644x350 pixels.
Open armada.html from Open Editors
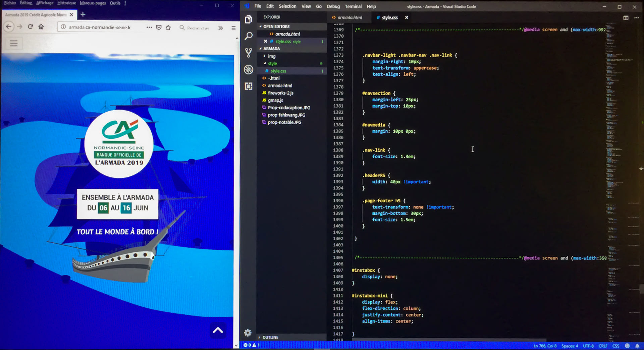287,34
